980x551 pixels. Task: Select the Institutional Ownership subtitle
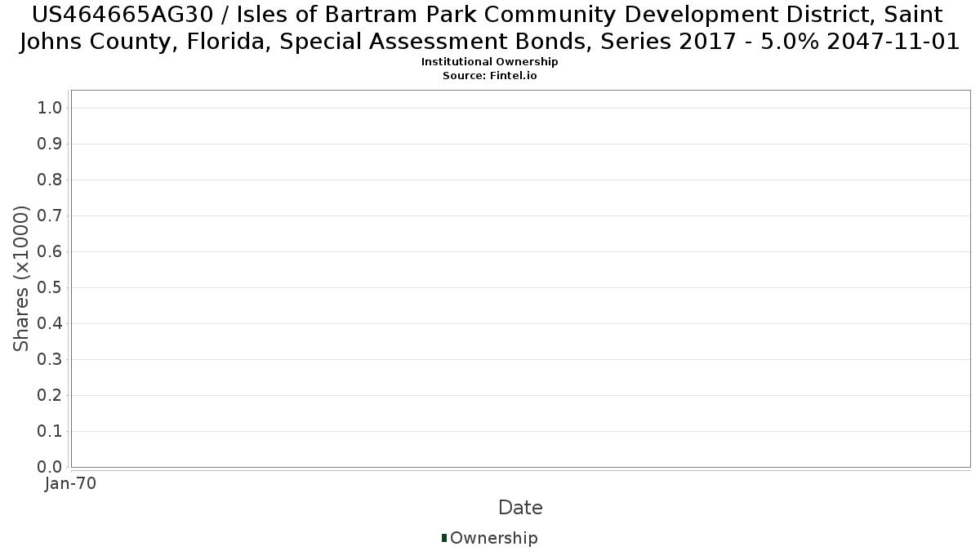pyautogui.click(x=489, y=62)
